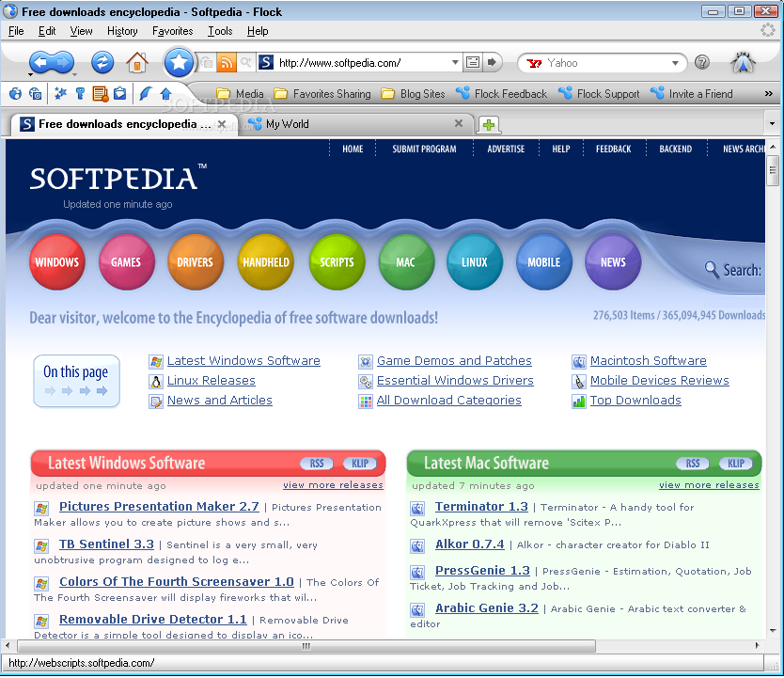Show more bookmarks with the double chevron
Viewport: 784px width, 678px height.
pyautogui.click(x=769, y=93)
